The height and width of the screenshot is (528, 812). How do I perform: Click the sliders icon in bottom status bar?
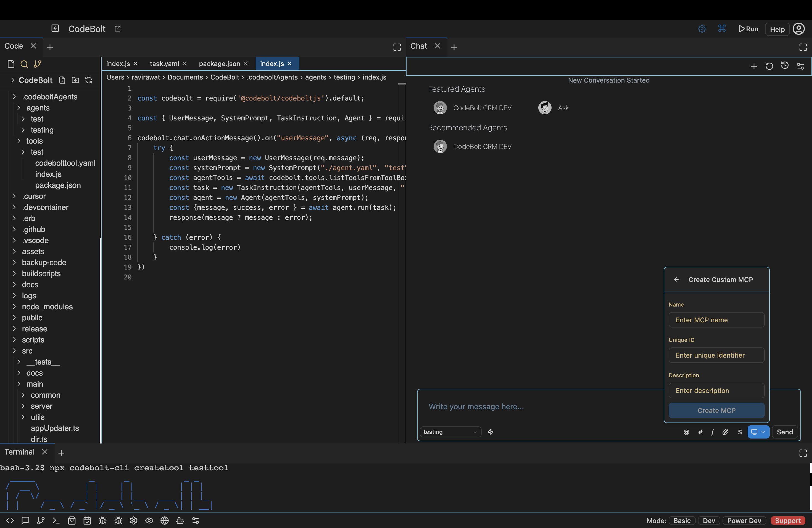click(196, 521)
